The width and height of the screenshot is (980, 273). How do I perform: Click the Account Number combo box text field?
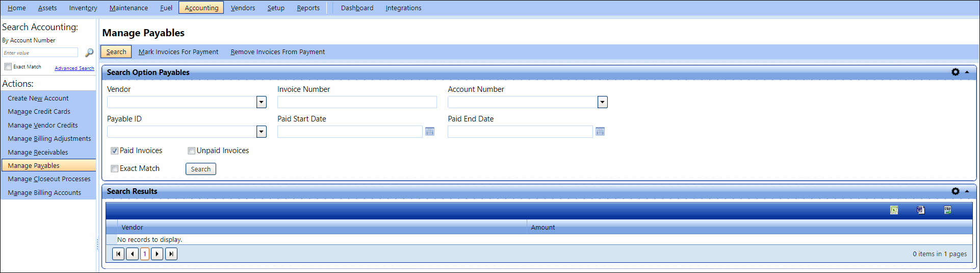[x=523, y=102]
